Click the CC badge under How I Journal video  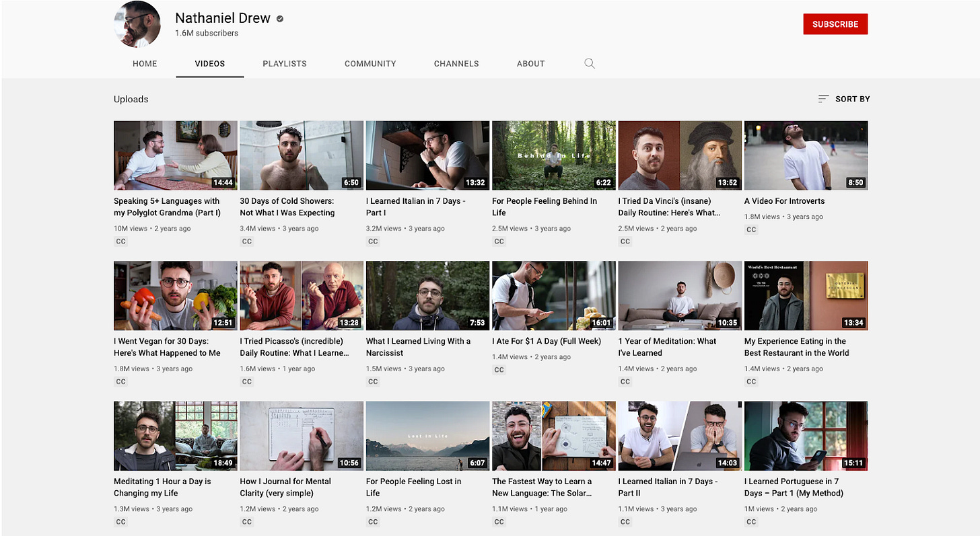point(247,522)
